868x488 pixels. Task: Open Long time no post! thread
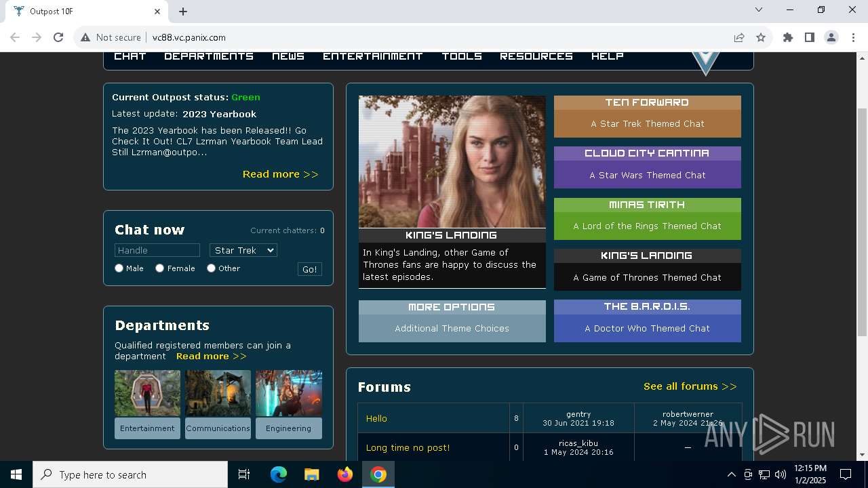(x=408, y=447)
